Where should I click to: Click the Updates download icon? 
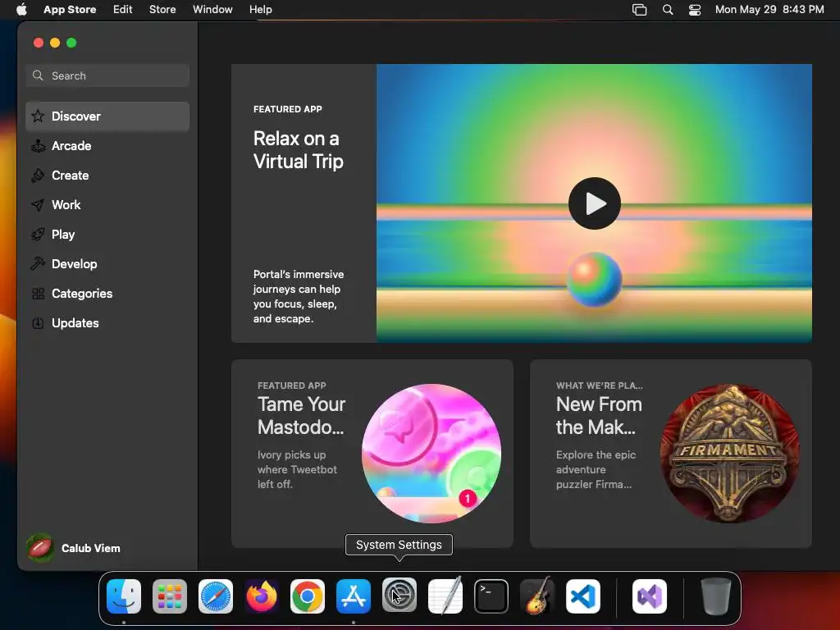pos(38,323)
